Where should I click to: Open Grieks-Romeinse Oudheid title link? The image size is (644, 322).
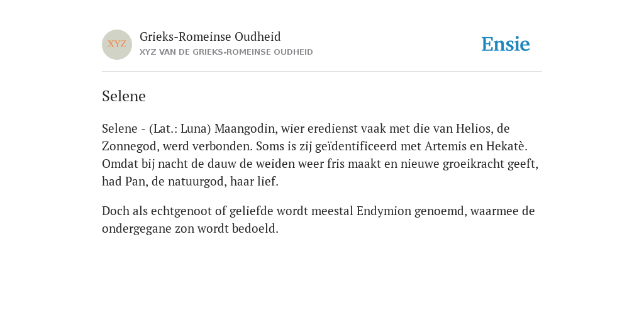tap(210, 37)
